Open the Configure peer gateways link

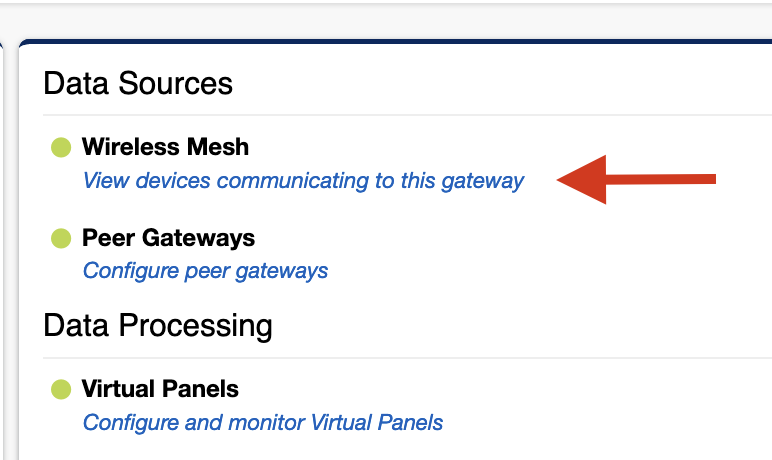click(x=205, y=270)
